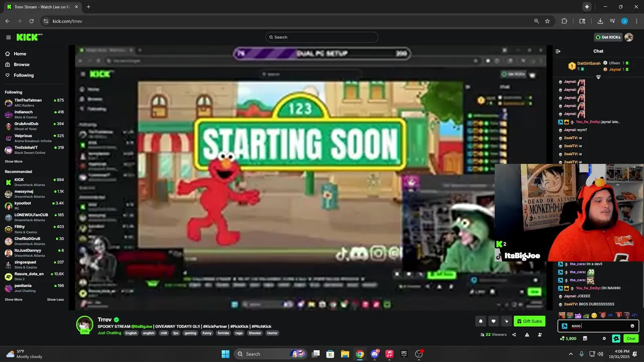
Task: Open OBS Studio from taskbar
Action: pos(419,354)
